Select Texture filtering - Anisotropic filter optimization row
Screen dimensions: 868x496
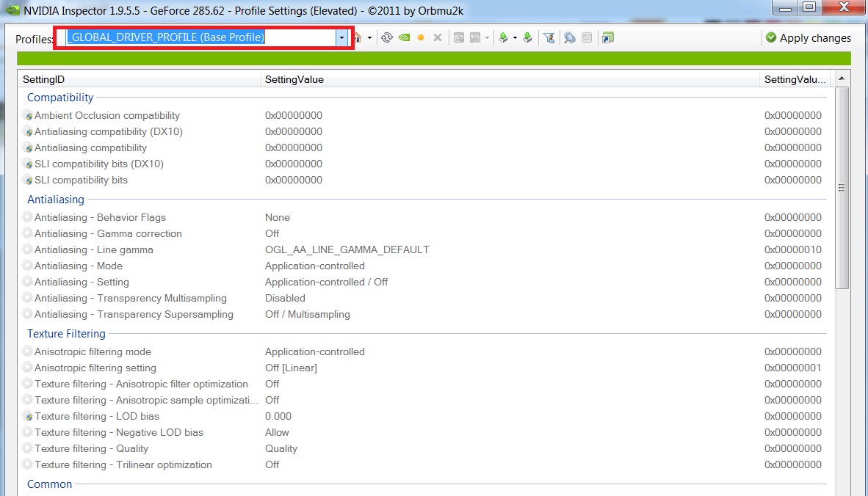[x=424, y=384]
